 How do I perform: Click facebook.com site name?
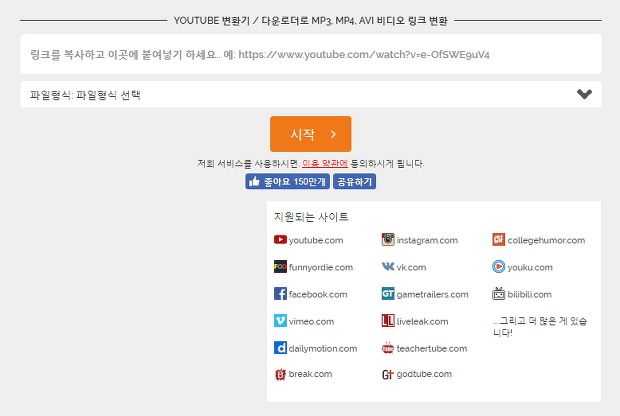318,294
